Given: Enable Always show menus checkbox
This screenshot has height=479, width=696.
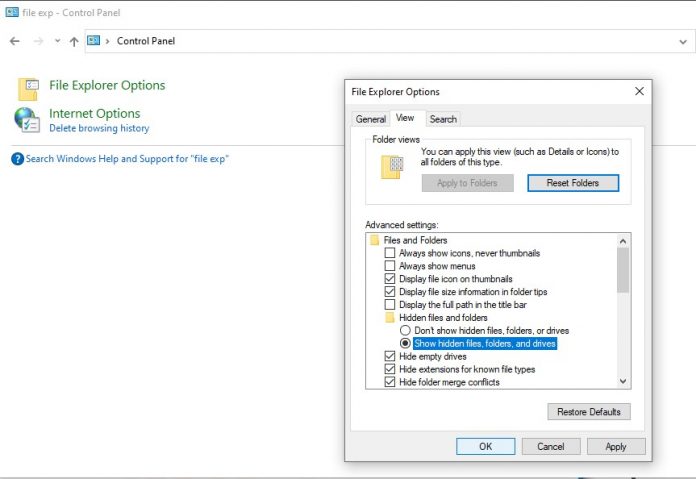Looking at the screenshot, I should pyautogui.click(x=390, y=266).
